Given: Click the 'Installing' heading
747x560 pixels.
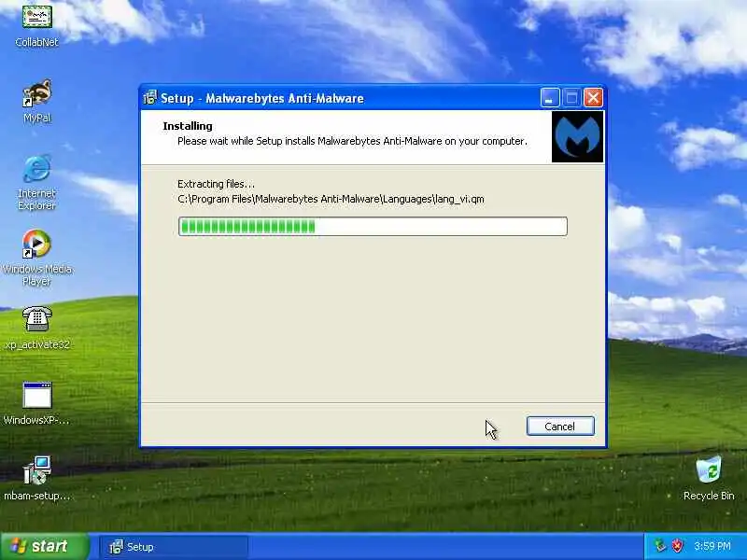Looking at the screenshot, I should click(188, 126).
